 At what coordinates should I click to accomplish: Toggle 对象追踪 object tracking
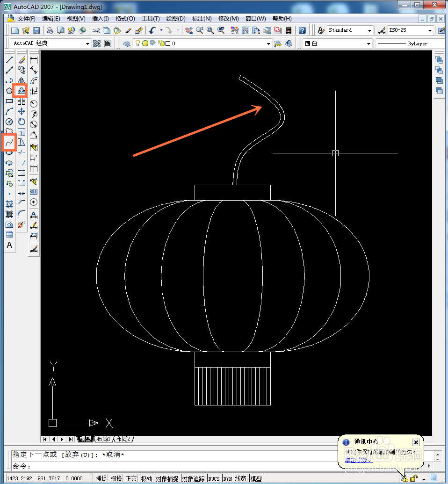(x=193, y=478)
